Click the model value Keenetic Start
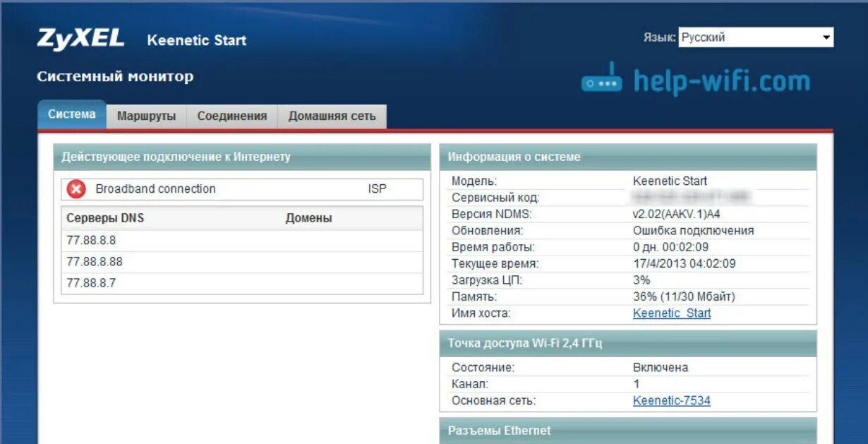This screenshot has height=444, width=868. coord(670,181)
